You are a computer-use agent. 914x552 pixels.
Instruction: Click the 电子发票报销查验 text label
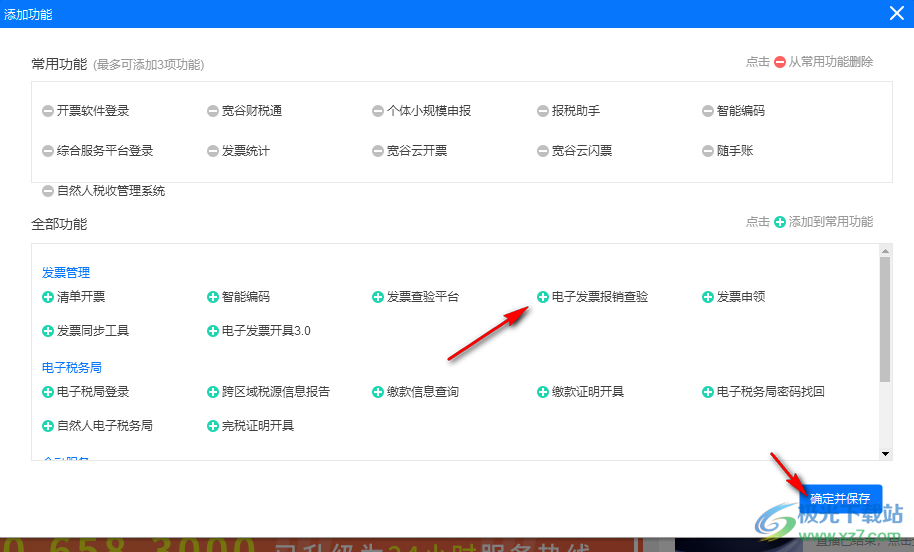click(x=600, y=297)
